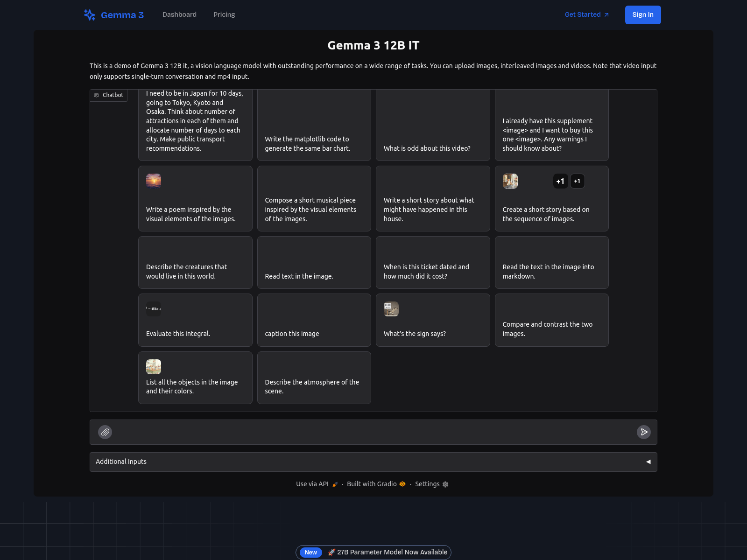Click the sign image thumbnail
The image size is (747, 560).
[x=391, y=309]
